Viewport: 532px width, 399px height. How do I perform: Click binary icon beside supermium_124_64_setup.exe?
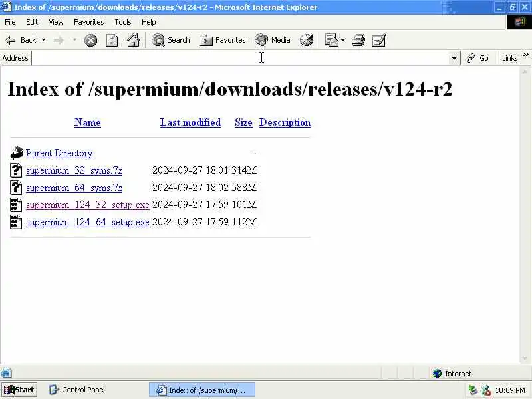pyautogui.click(x=16, y=222)
